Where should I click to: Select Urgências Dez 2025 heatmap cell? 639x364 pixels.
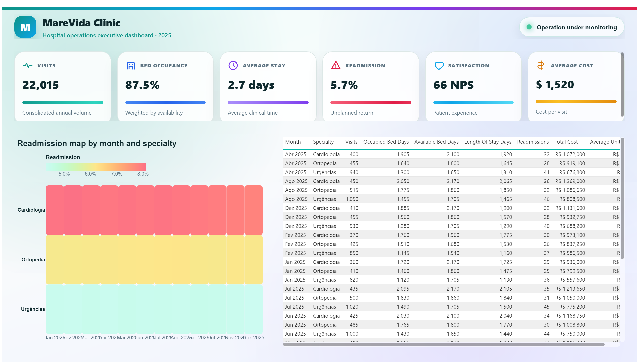point(253,309)
